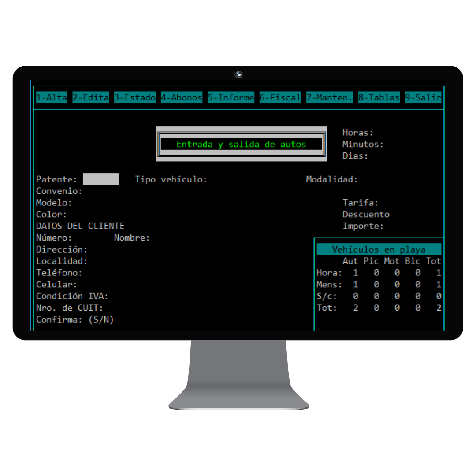Open the 3-Estado menu
Viewport: 476px width, 476px height.
tap(135, 97)
